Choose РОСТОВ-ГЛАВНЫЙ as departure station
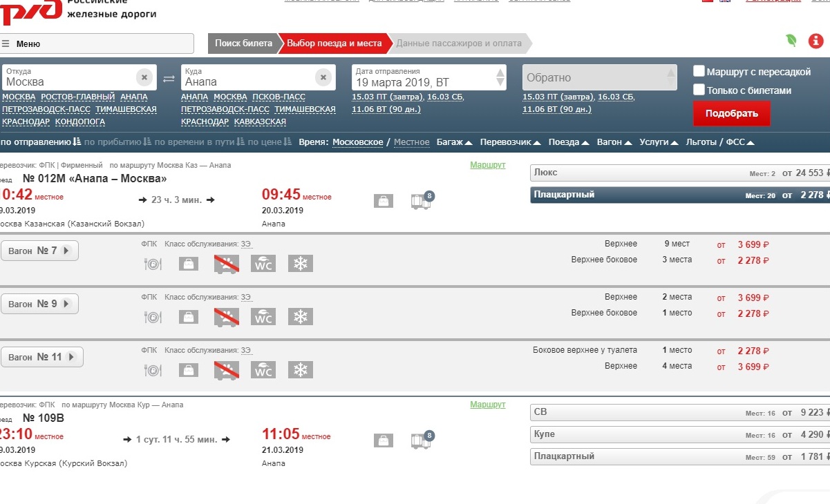 click(77, 97)
